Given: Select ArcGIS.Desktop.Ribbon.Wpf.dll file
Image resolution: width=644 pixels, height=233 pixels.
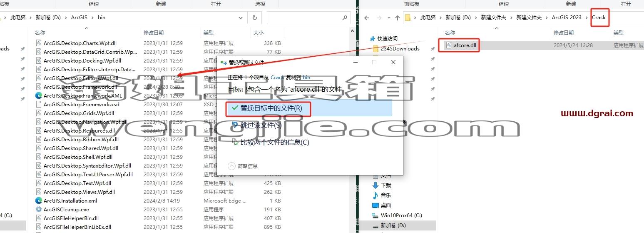Looking at the screenshot, I should pos(81,139).
